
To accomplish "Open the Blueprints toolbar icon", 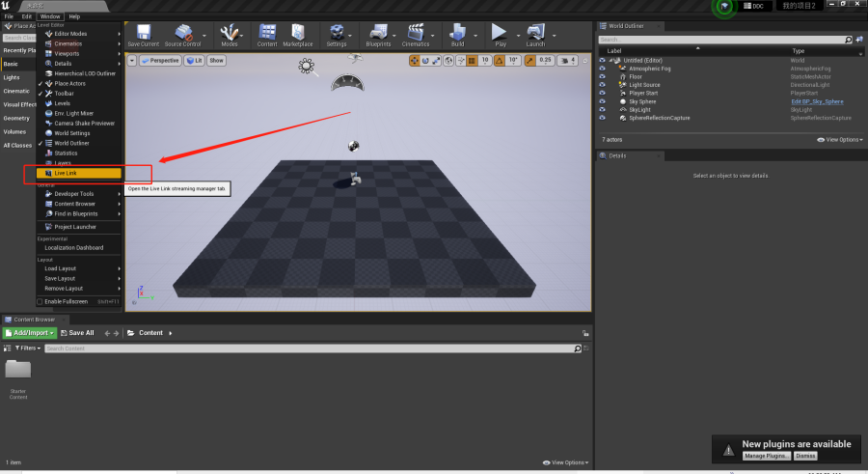I will (378, 36).
